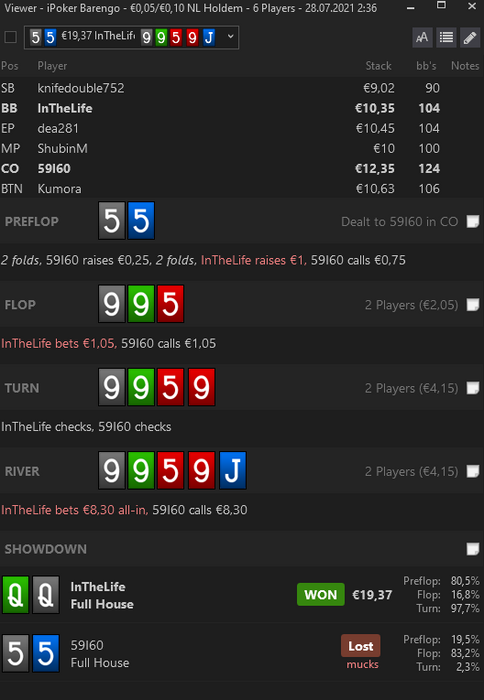Select player Kumora on the button

[x=242, y=189]
